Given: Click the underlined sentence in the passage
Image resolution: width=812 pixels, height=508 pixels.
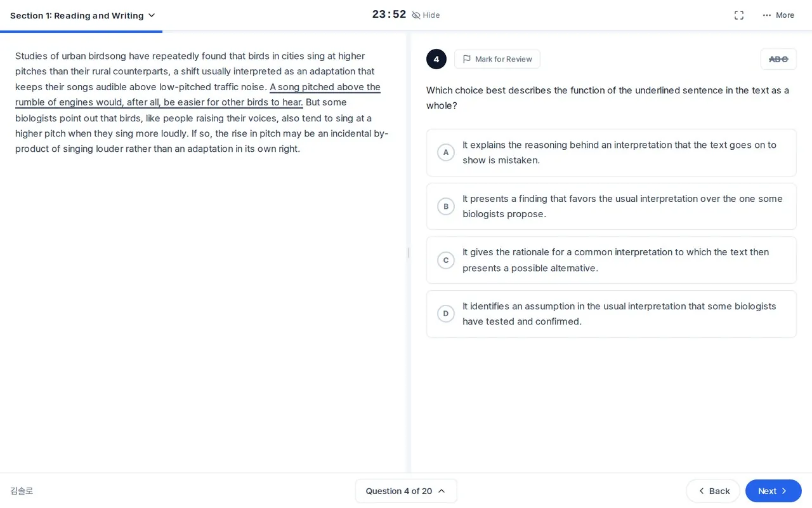Looking at the screenshot, I should click(198, 95).
